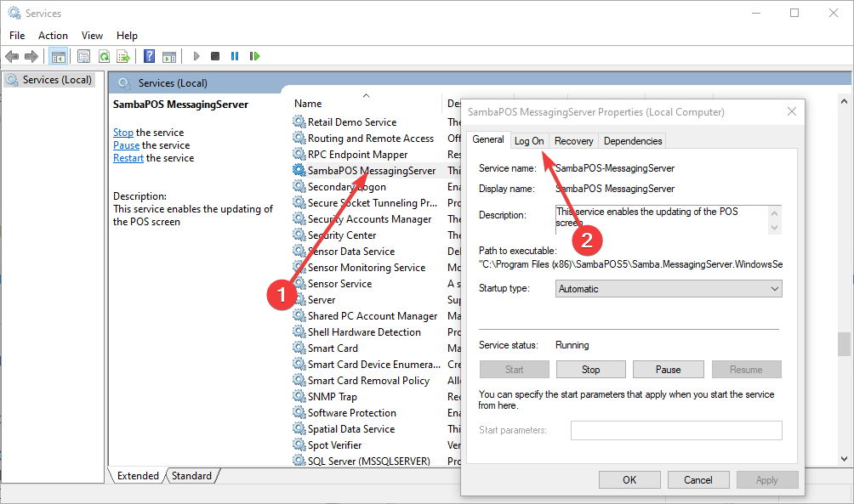This screenshot has height=504, width=854.
Task: Open the View menu
Action: [x=92, y=36]
